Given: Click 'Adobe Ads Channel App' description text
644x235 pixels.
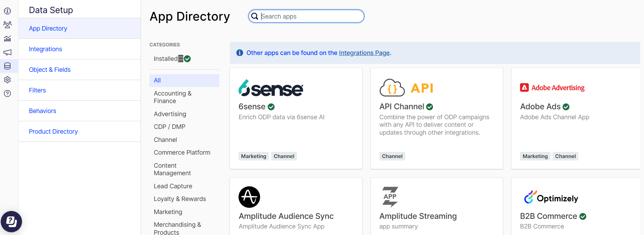Looking at the screenshot, I should click(555, 117).
